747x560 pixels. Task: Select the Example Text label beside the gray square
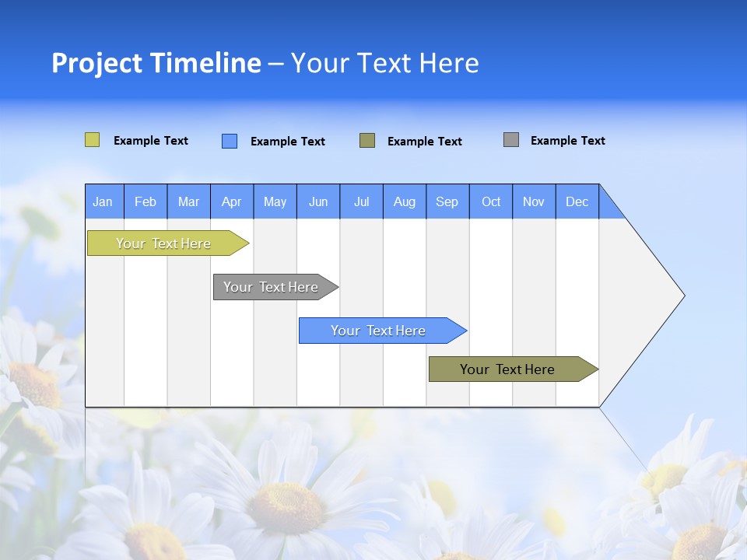pyautogui.click(x=567, y=141)
